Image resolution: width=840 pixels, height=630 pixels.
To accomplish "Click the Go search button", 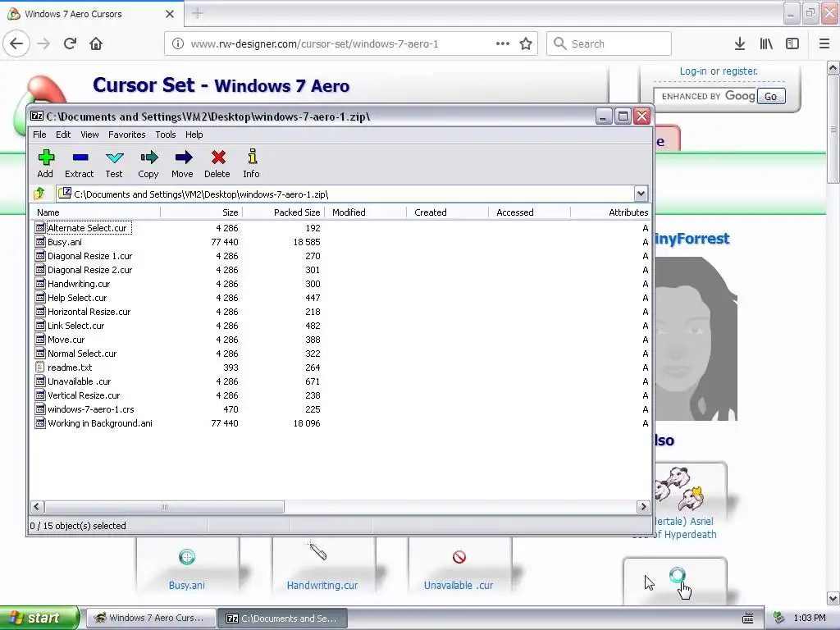I will [x=771, y=97].
